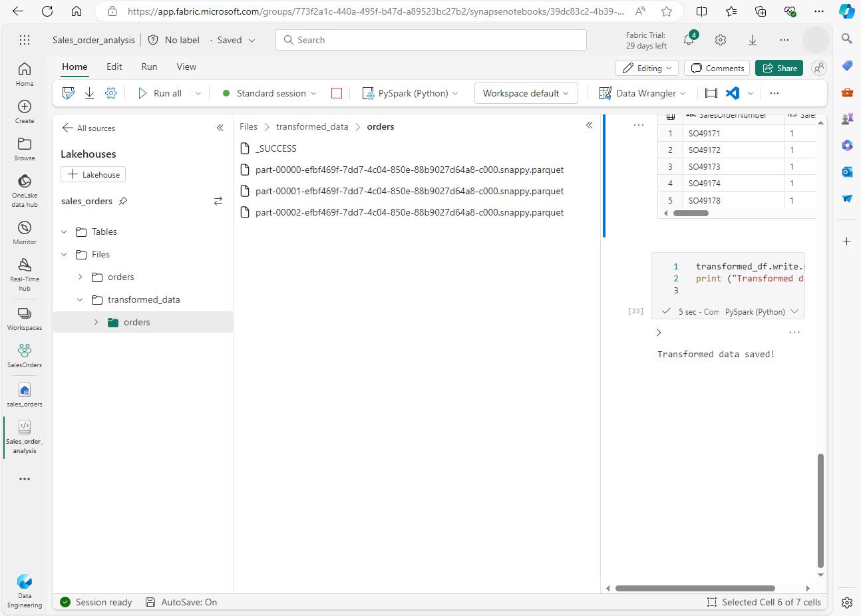Select the part-00002 snappy.parquet file

[409, 212]
